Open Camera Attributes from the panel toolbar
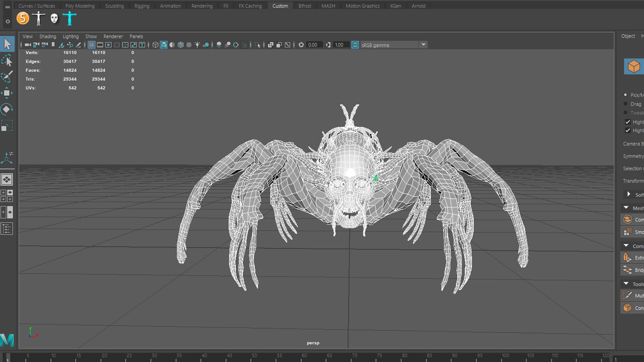 pos(45,45)
